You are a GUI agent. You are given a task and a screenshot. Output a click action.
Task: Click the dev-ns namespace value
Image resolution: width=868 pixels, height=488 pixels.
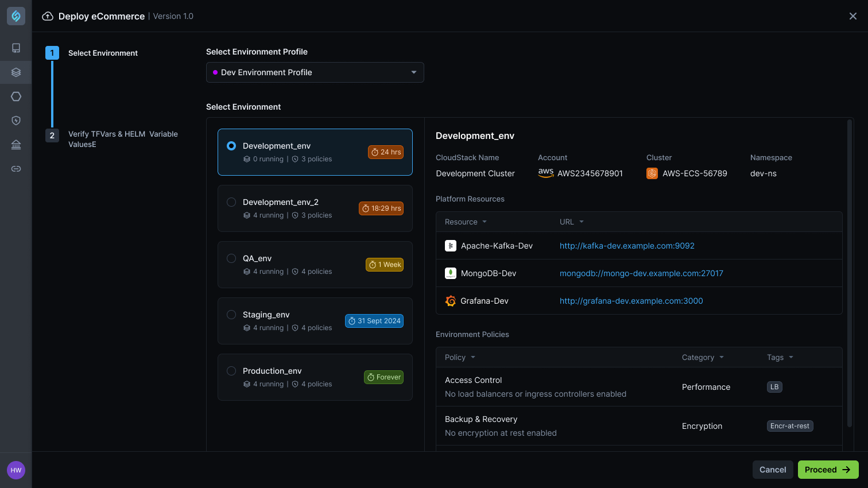[x=764, y=173]
